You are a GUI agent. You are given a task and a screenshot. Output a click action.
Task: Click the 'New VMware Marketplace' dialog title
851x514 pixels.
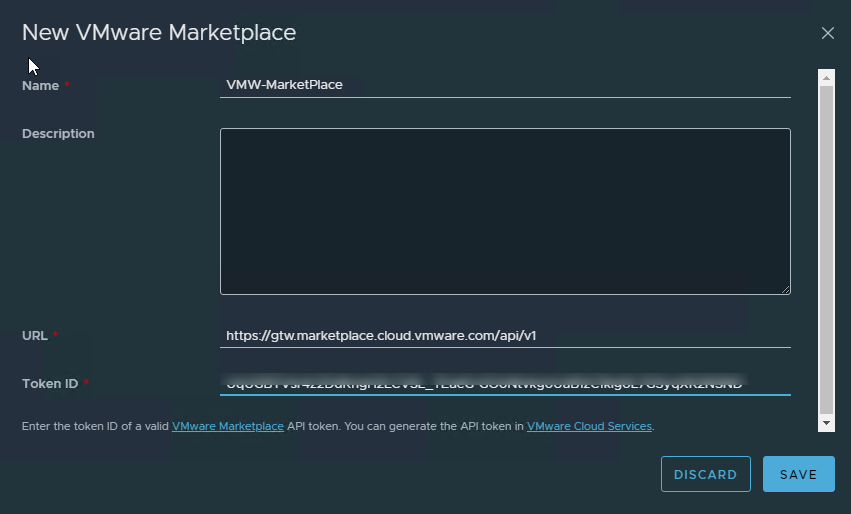tap(159, 33)
